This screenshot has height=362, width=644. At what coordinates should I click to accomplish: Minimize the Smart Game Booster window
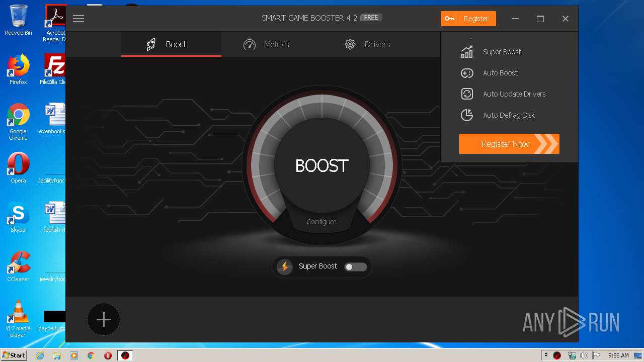515,19
